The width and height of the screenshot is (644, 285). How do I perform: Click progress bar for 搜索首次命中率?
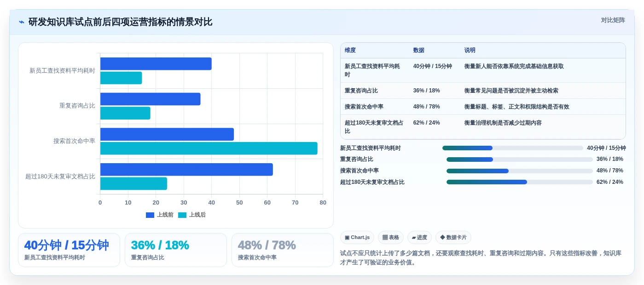click(x=520, y=171)
